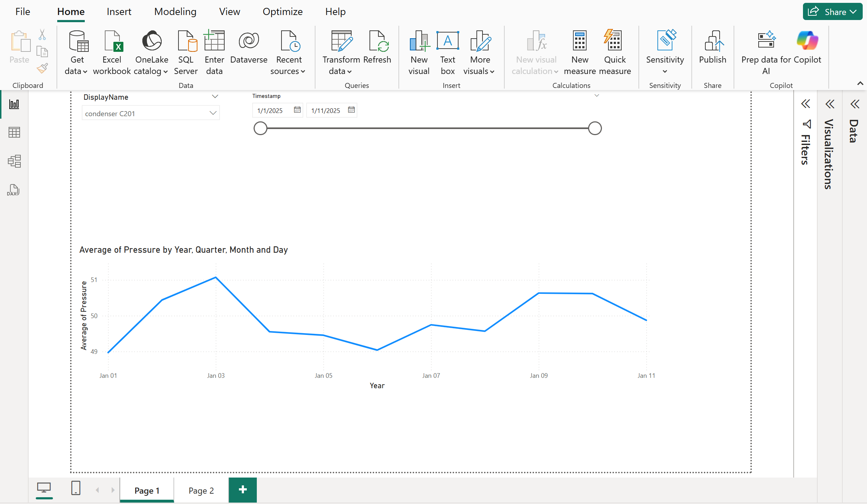This screenshot has width=867, height=504.
Task: Insert a Text box visual
Action: [447, 52]
